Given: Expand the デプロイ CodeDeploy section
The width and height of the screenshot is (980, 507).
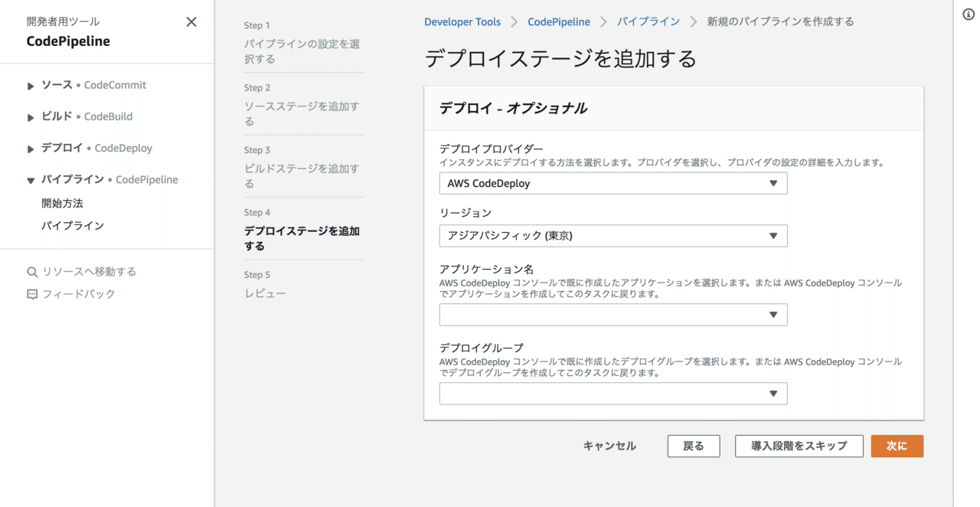Looking at the screenshot, I should coord(31,149).
